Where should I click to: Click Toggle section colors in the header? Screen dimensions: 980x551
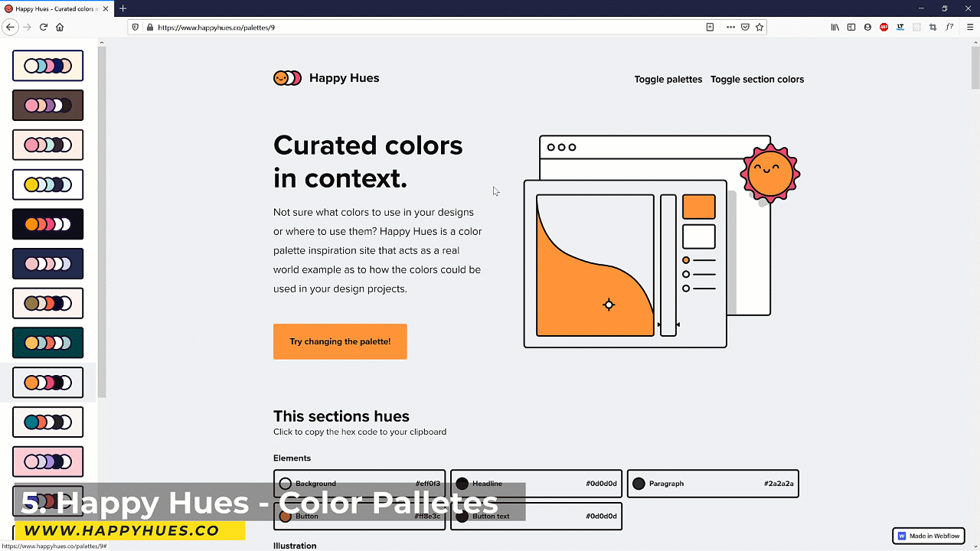pos(757,79)
